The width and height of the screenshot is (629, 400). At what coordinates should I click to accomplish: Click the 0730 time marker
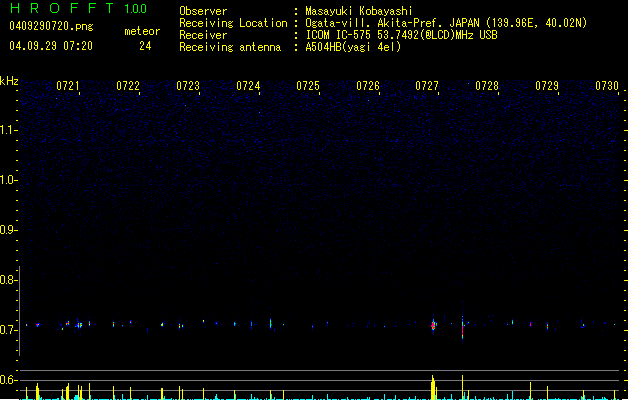click(x=607, y=86)
